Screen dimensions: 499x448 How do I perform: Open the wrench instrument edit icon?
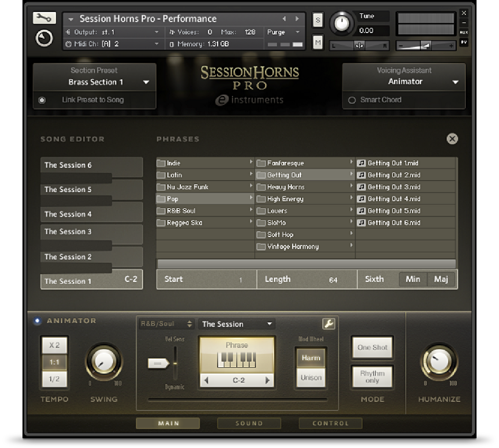[x=44, y=18]
